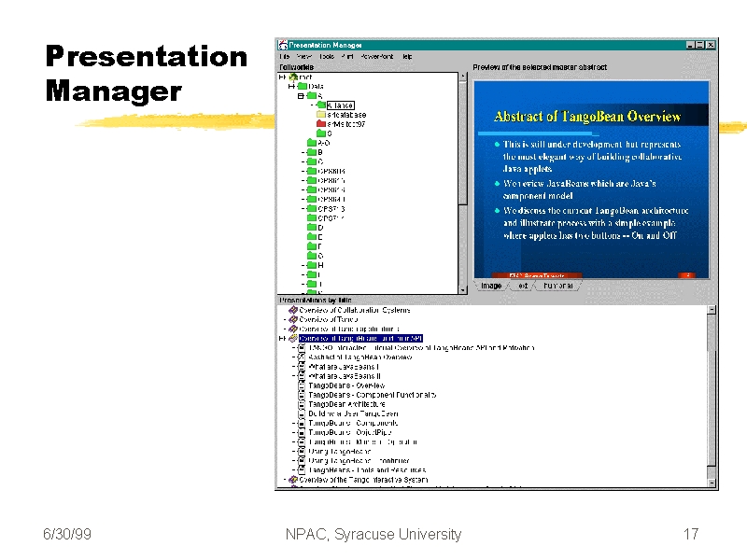Click the CPS713 folder icon
The width and height of the screenshot is (747, 560).
pyautogui.click(x=312, y=208)
